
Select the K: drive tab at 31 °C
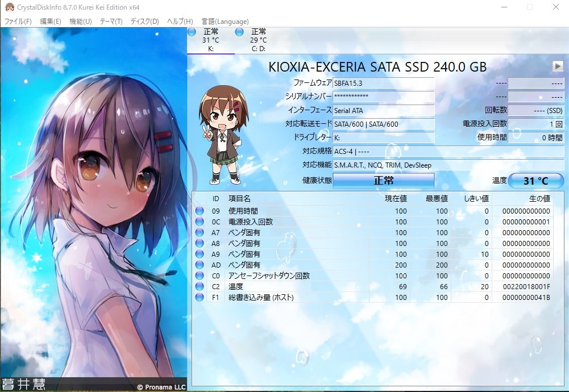[211, 40]
